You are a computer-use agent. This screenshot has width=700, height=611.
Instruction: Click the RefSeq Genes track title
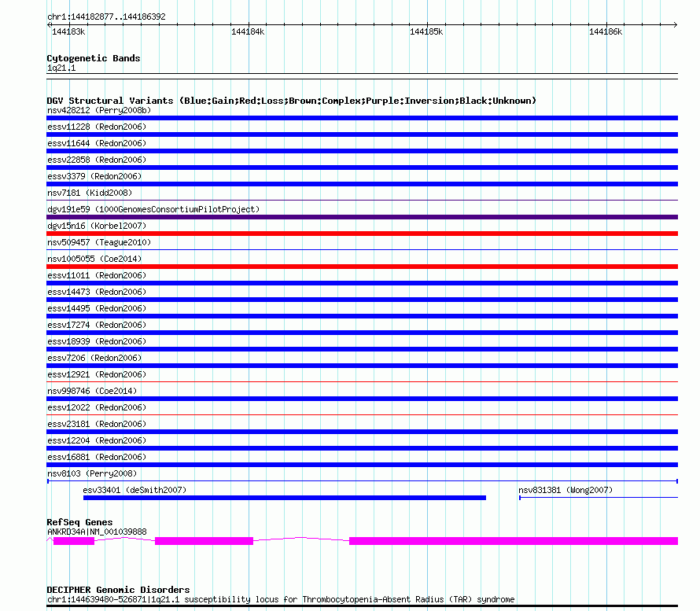(79, 522)
